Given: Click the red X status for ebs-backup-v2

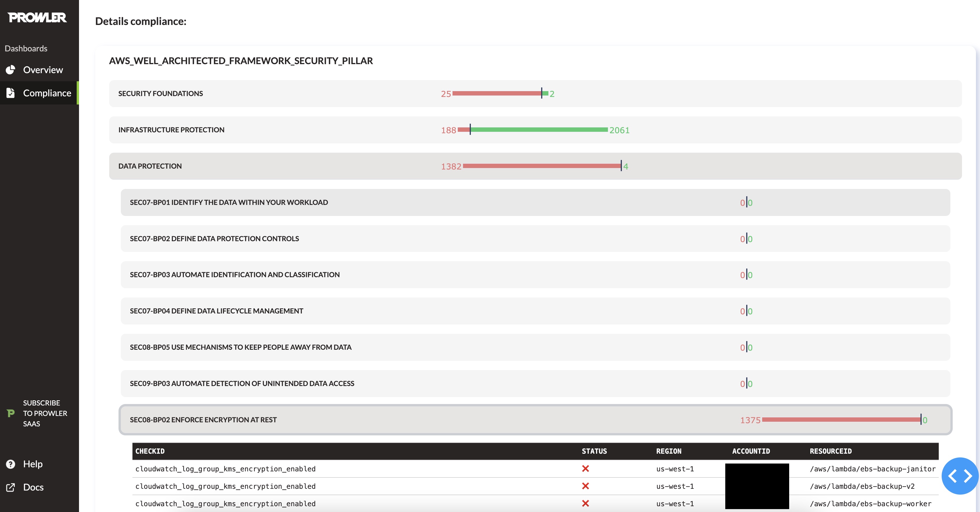Looking at the screenshot, I should (586, 486).
